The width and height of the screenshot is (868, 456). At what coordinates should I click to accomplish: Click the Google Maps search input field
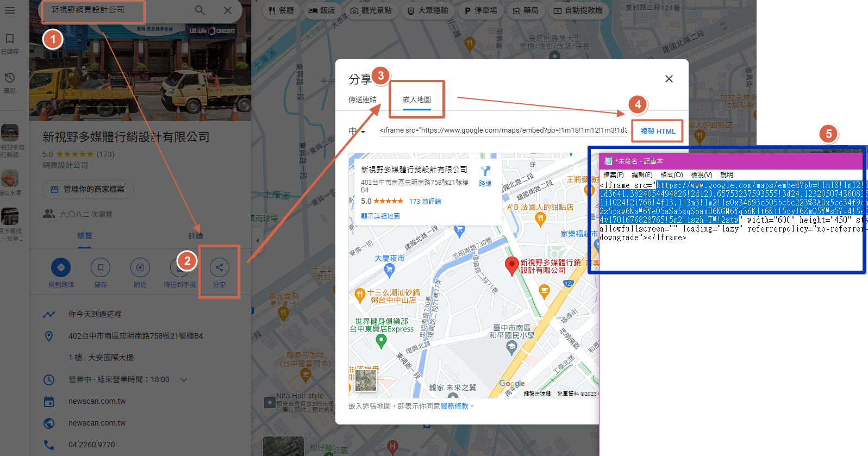[x=114, y=10]
